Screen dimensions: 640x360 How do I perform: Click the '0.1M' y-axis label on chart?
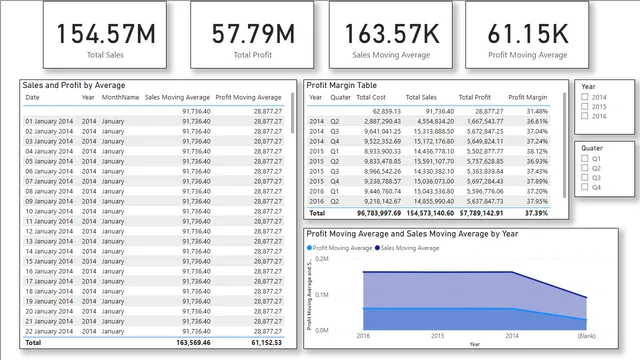pyautogui.click(x=322, y=295)
